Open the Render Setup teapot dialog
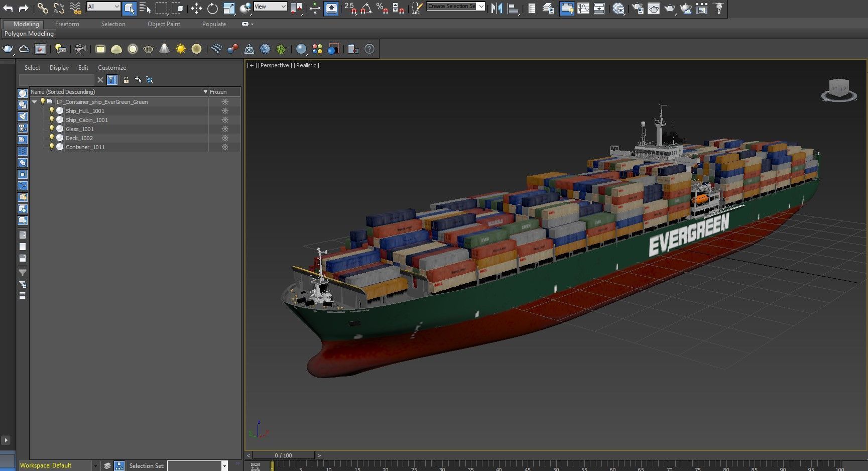Viewport: 868px width, 471px height. 638,8
